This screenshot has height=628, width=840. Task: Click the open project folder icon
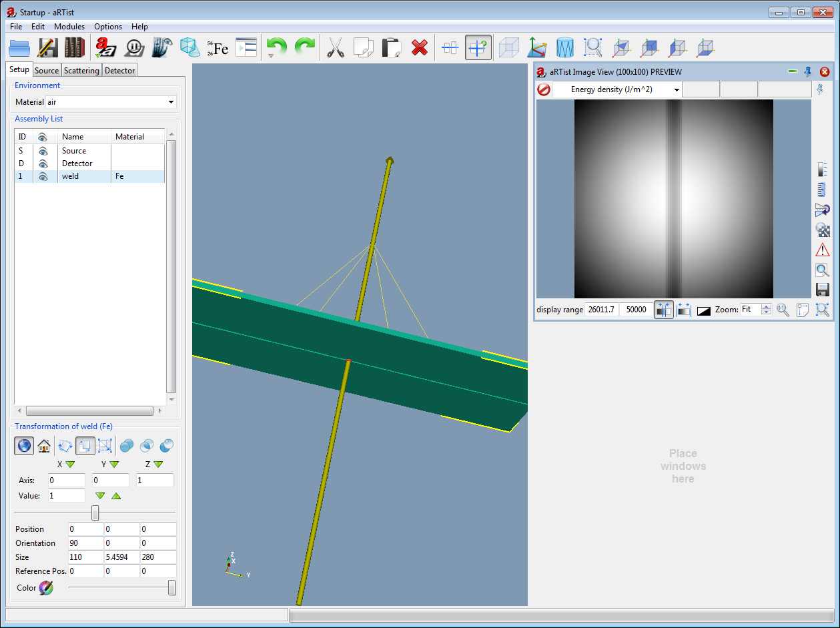(x=19, y=47)
